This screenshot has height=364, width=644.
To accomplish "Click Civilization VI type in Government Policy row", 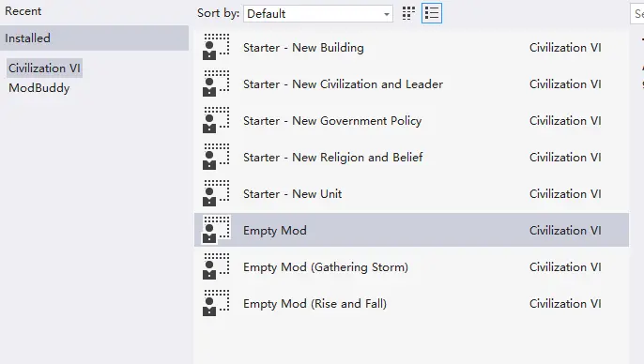I will [x=565, y=121].
